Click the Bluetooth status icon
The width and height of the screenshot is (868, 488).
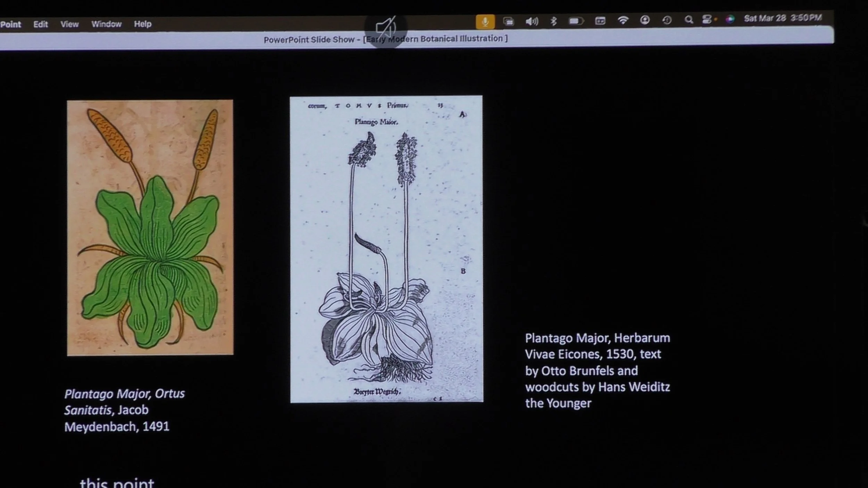tap(554, 21)
